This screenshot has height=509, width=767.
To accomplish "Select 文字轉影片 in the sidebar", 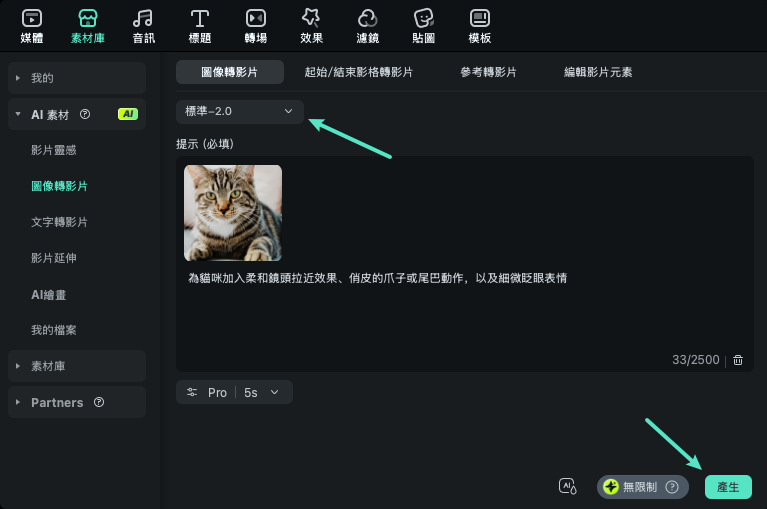I will coord(59,222).
